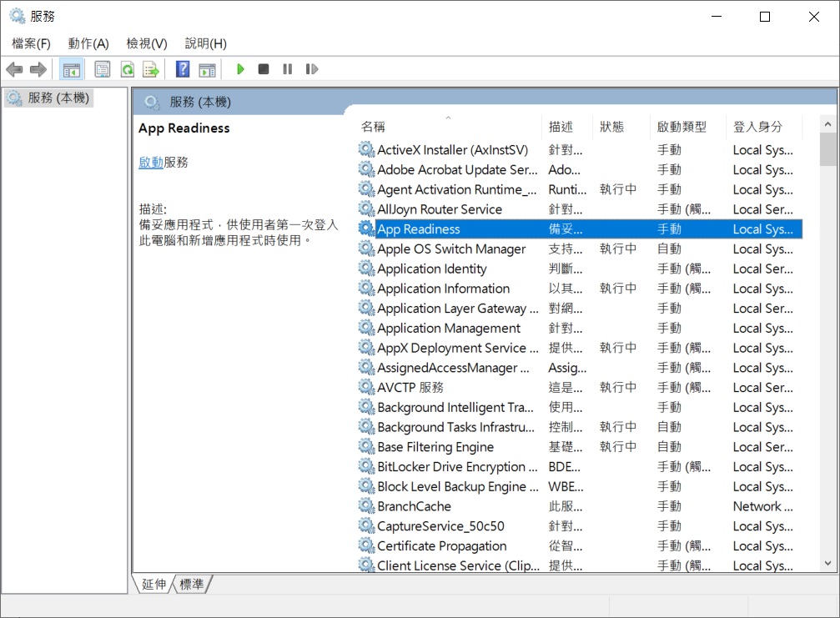
Task: Click the scrollbar down arrow in services list
Action: [827, 564]
